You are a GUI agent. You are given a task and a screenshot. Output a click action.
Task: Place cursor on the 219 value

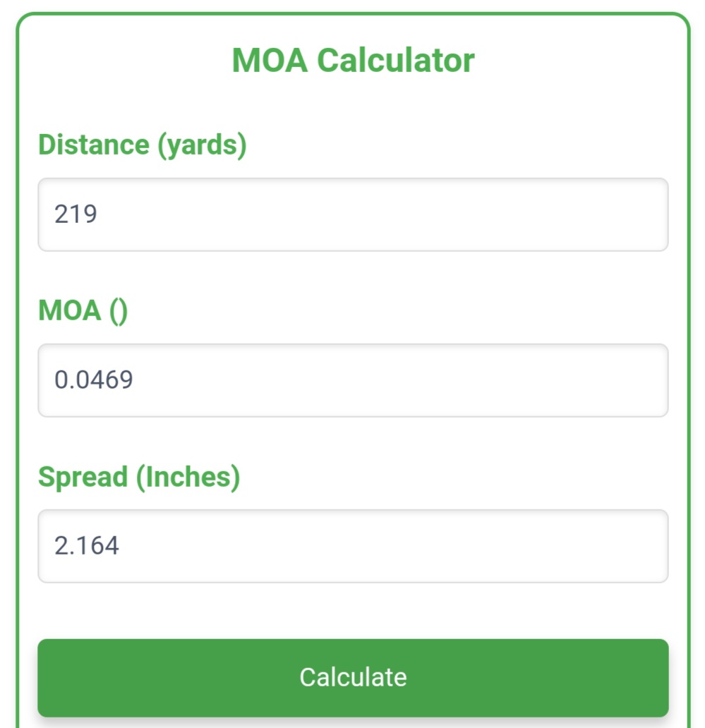76,214
